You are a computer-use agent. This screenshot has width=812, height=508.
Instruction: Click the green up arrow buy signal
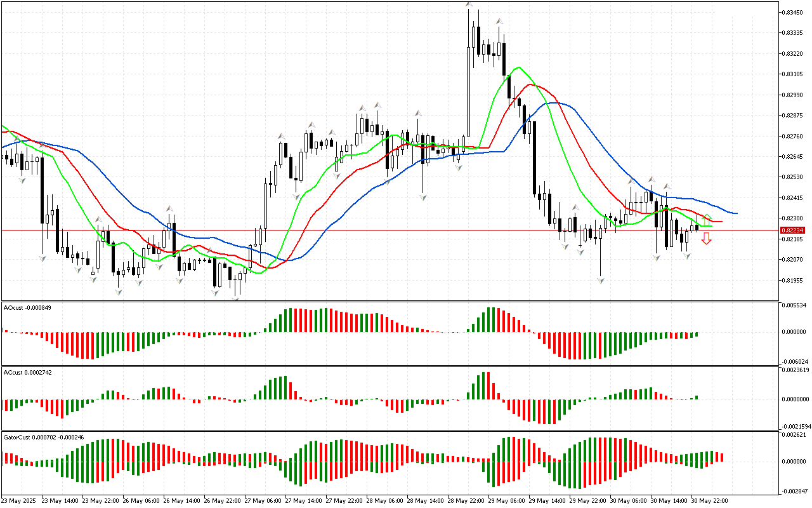707,218
